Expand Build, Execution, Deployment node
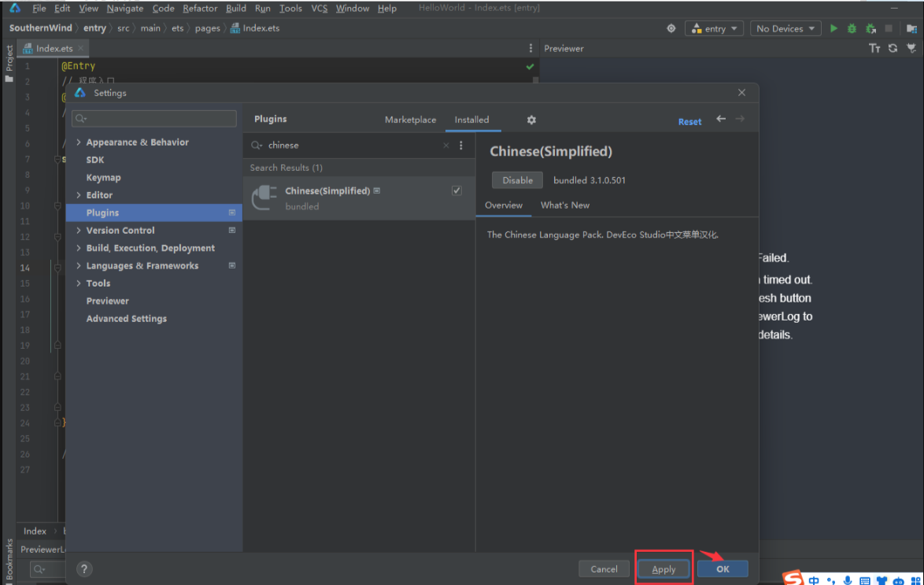The width and height of the screenshot is (924, 585). [79, 248]
